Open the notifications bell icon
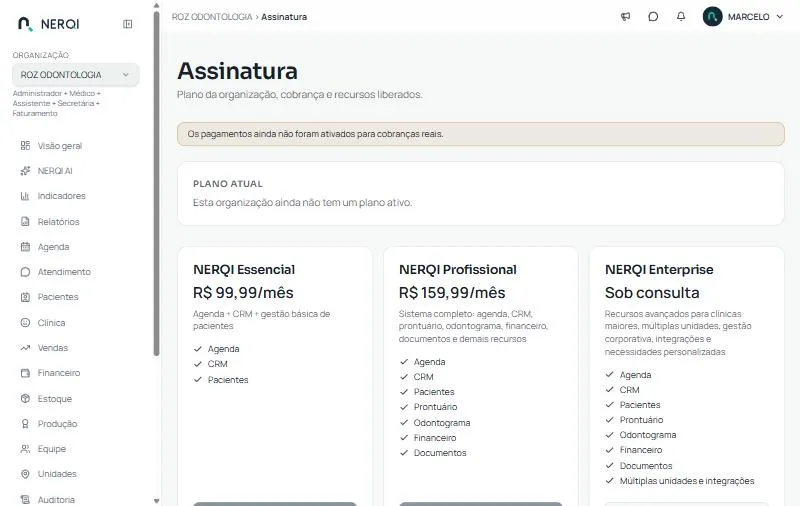This screenshot has height=506, width=800. pyautogui.click(x=681, y=17)
